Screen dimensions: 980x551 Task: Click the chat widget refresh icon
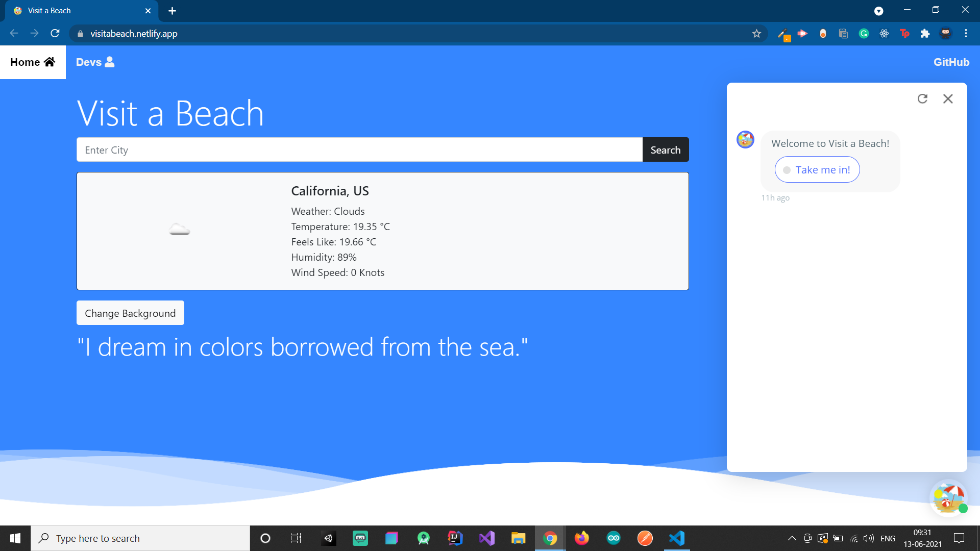[922, 98]
